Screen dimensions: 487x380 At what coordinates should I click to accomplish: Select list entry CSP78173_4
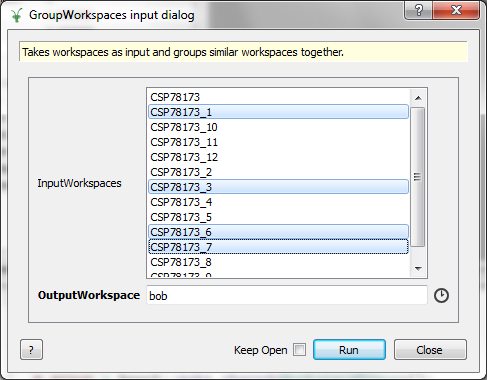279,202
